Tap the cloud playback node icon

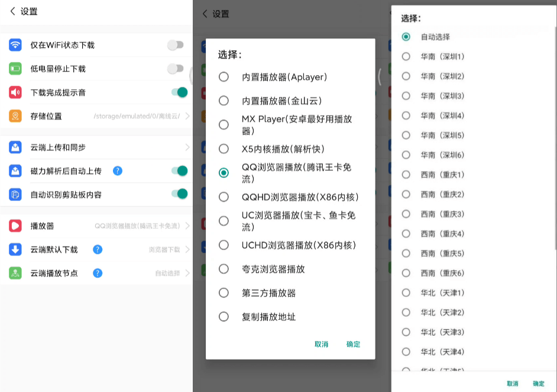(x=15, y=273)
